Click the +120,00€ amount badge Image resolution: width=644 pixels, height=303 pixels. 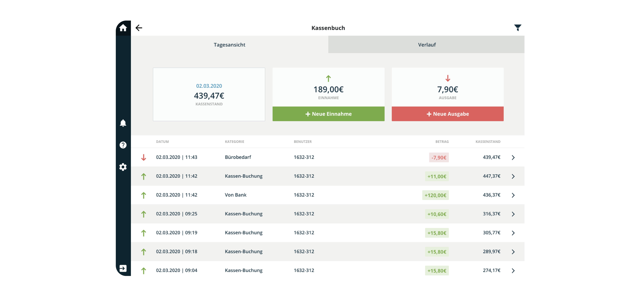pyautogui.click(x=435, y=195)
